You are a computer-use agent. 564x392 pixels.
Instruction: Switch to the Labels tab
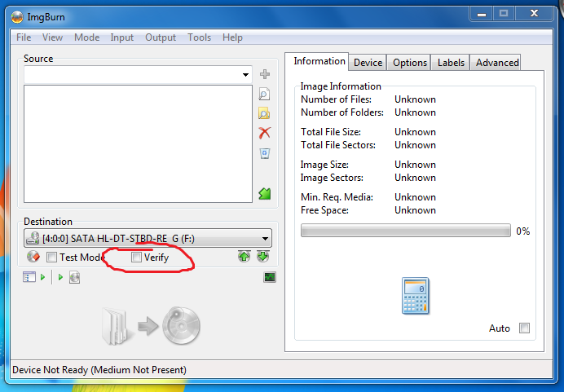451,63
